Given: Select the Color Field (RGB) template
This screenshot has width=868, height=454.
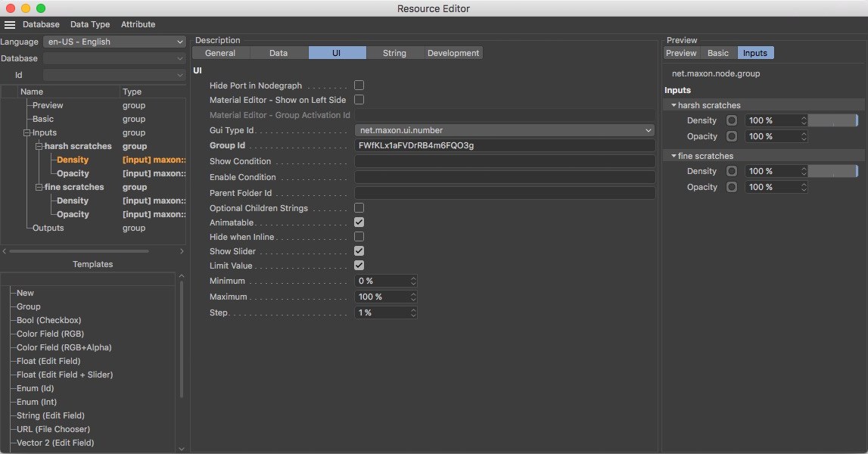Looking at the screenshot, I should [x=50, y=334].
